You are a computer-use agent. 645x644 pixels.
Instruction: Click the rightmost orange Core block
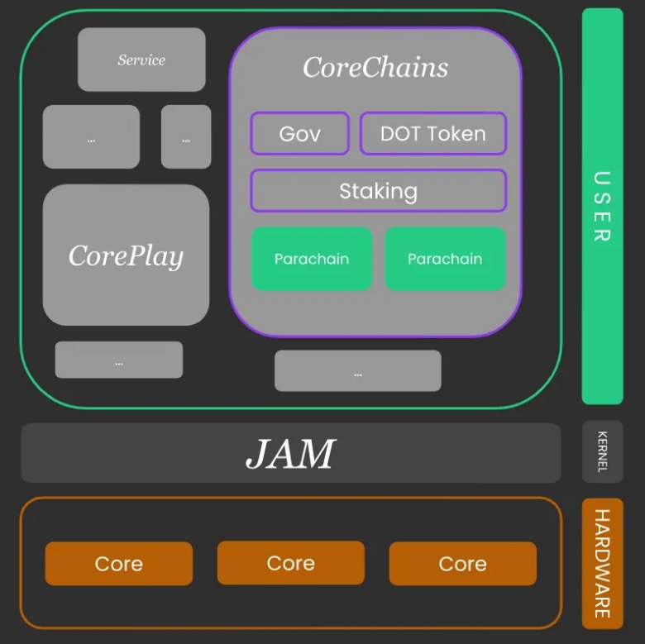463,564
